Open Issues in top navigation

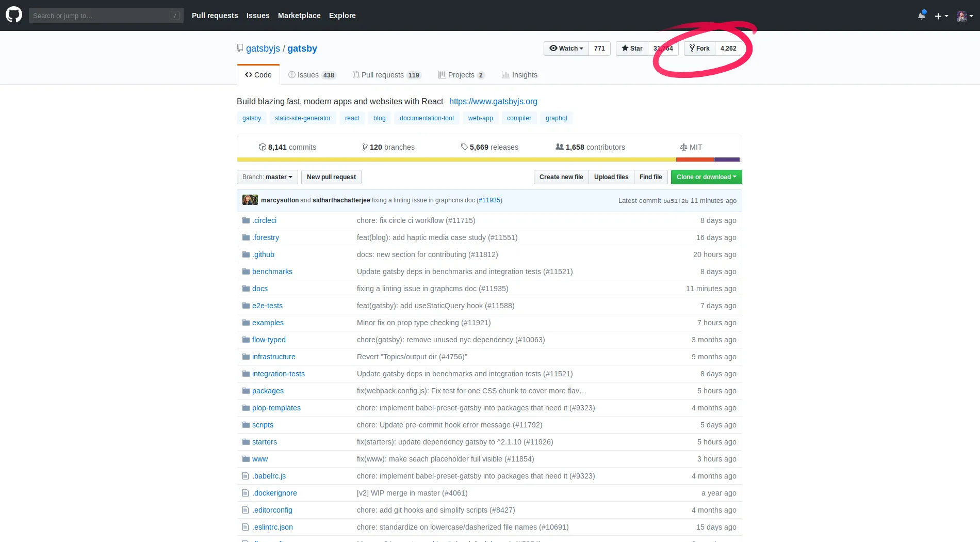coord(258,15)
